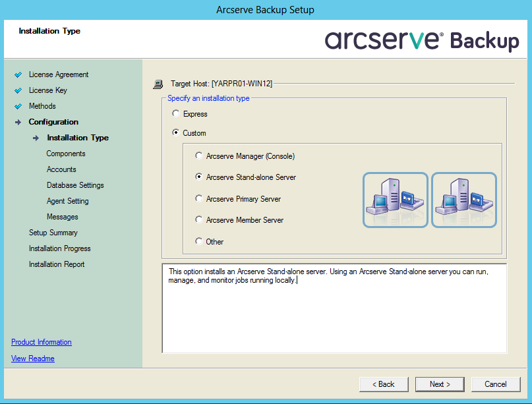Screen dimensions: 532x404
Task: Select Arcserve Primary Server option
Action: (198, 198)
